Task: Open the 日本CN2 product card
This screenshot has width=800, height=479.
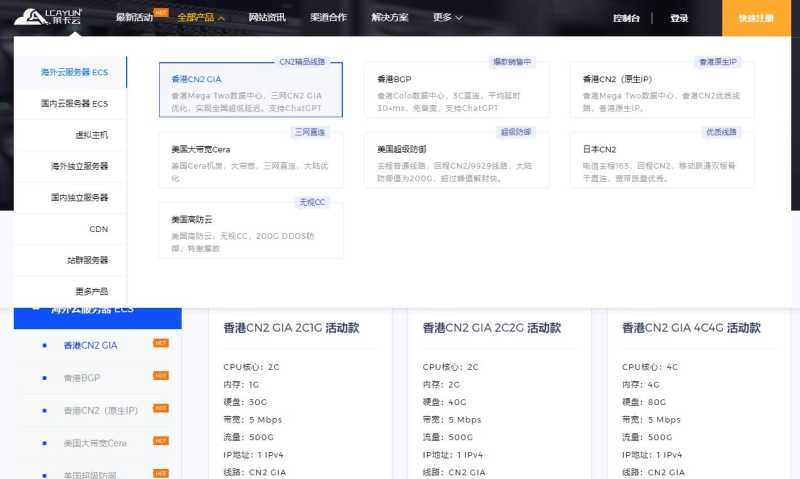Action: pos(662,160)
